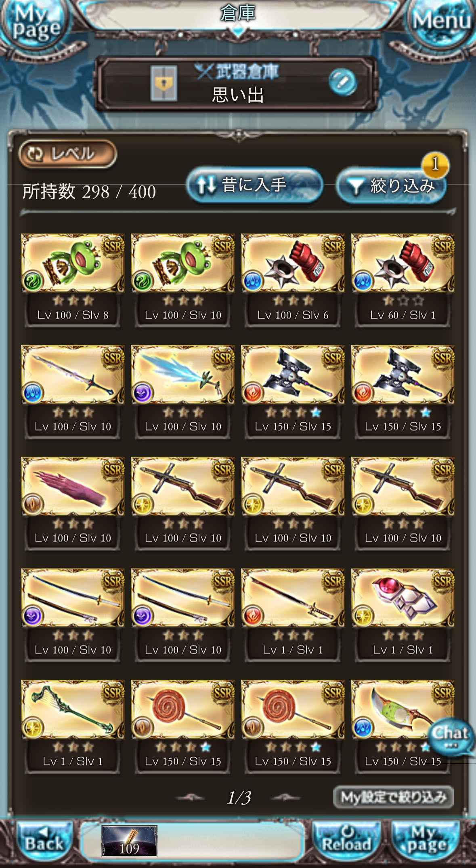Screen dimensions: 476x868
Task: Open the 昔に入手 sort order dropdown
Action: [254, 185]
